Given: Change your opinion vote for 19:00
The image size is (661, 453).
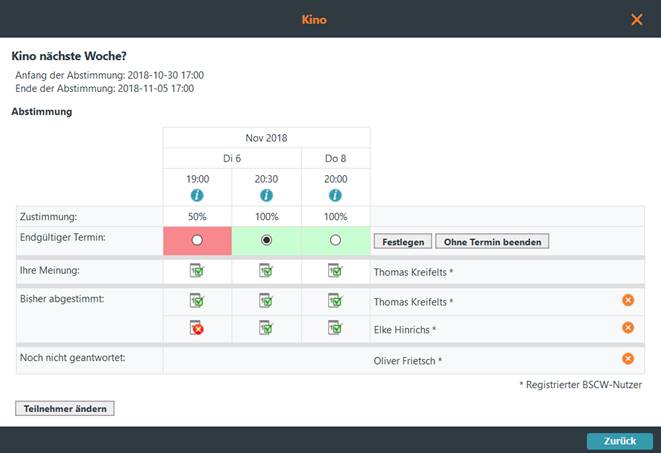Looking at the screenshot, I should pos(197,270).
